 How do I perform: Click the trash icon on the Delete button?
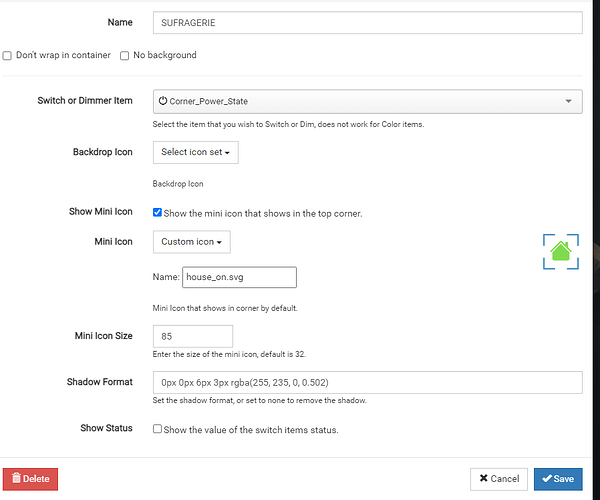[15, 479]
